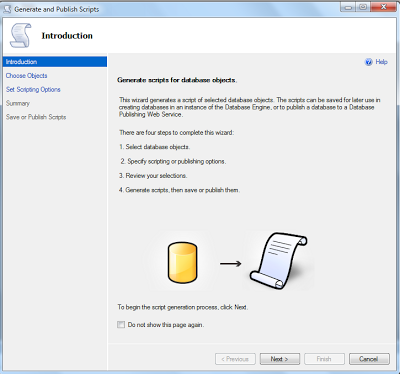This screenshot has width=400, height=374.
Task: Click the yellow database cylinder image
Action: point(182,263)
